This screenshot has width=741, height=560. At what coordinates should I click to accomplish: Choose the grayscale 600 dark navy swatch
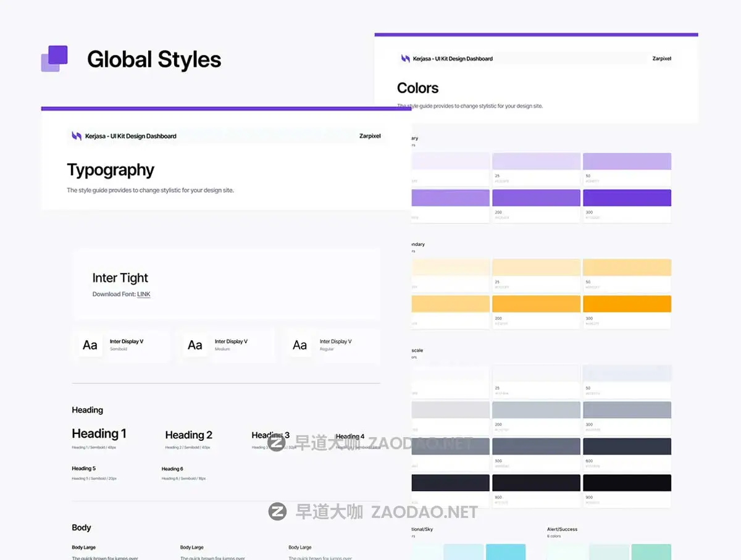pyautogui.click(x=627, y=446)
